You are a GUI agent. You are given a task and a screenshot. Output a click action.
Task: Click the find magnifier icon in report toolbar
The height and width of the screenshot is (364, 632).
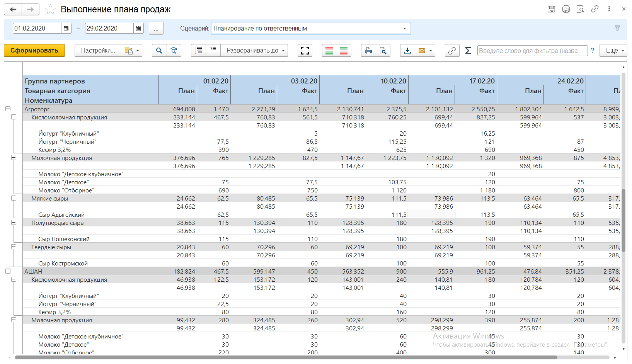[x=159, y=51]
